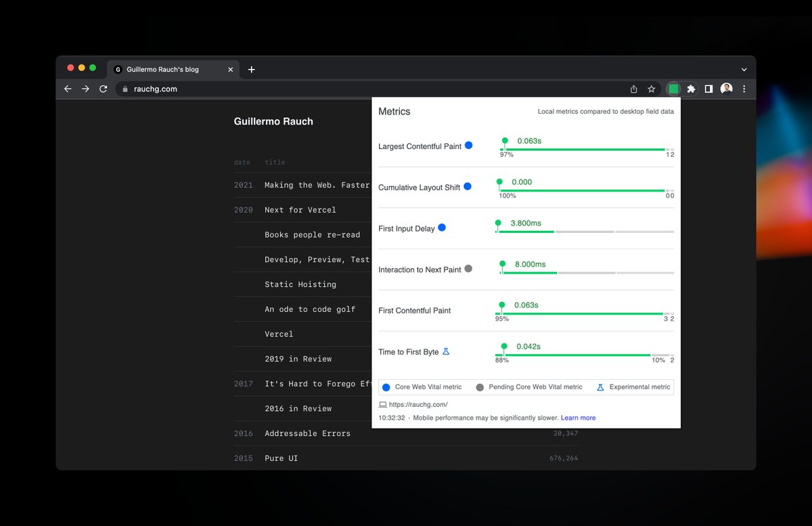Click the https://rauchg.com/ URL text

click(418, 405)
